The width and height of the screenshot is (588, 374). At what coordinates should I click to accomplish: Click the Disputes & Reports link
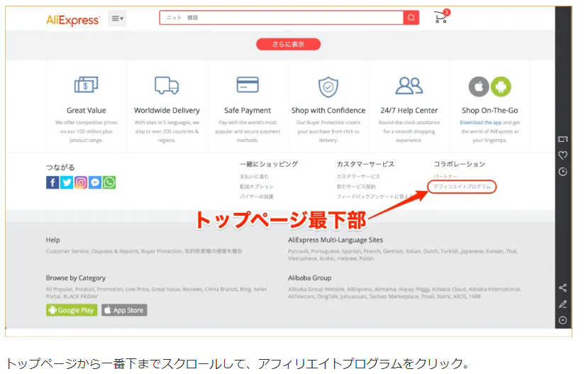point(115,251)
